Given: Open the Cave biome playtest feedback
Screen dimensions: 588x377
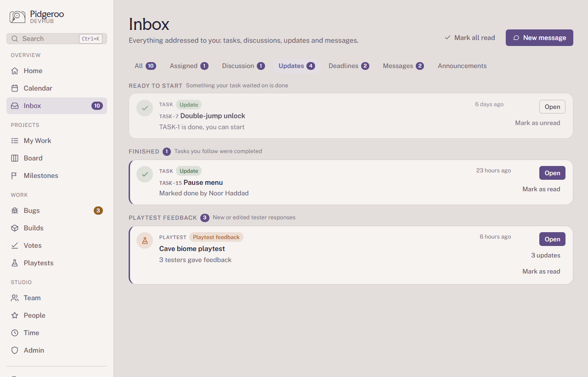Looking at the screenshot, I should [552, 239].
